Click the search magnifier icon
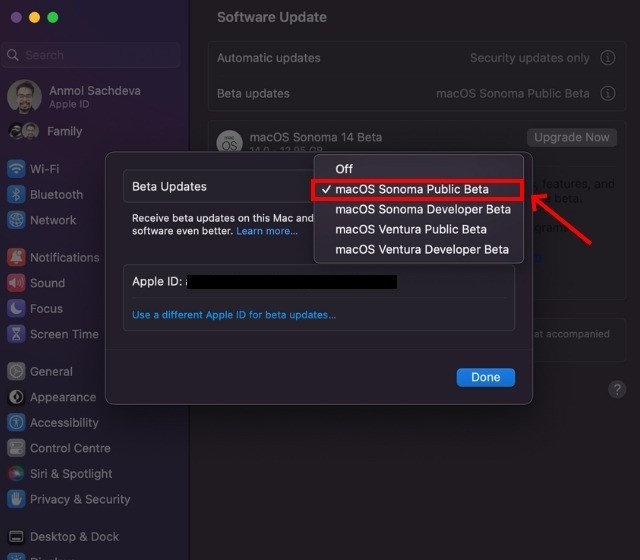 tap(13, 55)
